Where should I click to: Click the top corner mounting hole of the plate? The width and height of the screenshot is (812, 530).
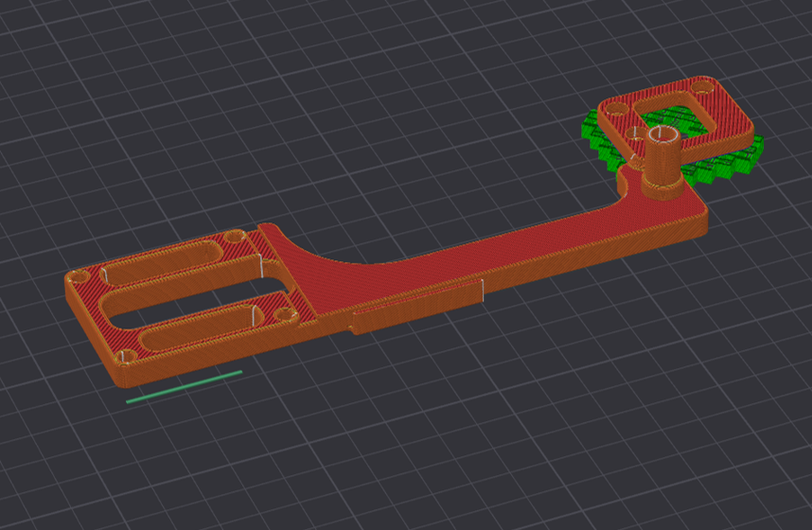point(235,237)
